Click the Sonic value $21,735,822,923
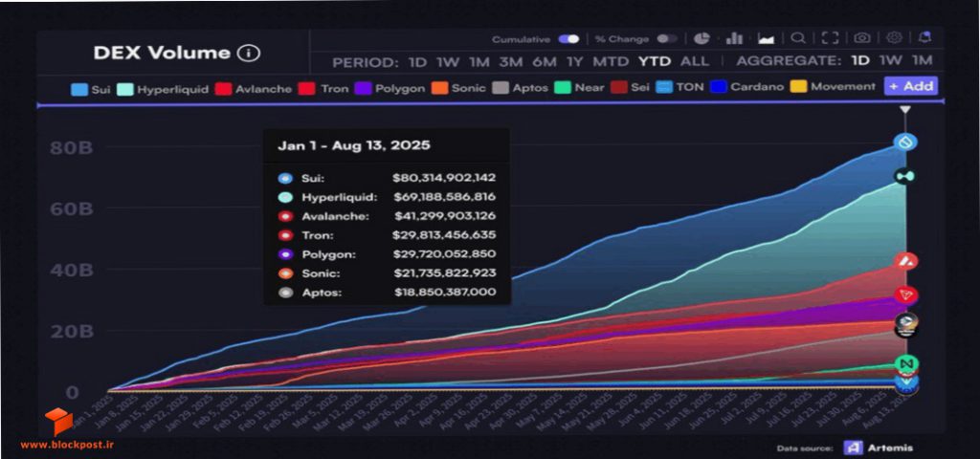The height and width of the screenshot is (459, 980). 445,273
